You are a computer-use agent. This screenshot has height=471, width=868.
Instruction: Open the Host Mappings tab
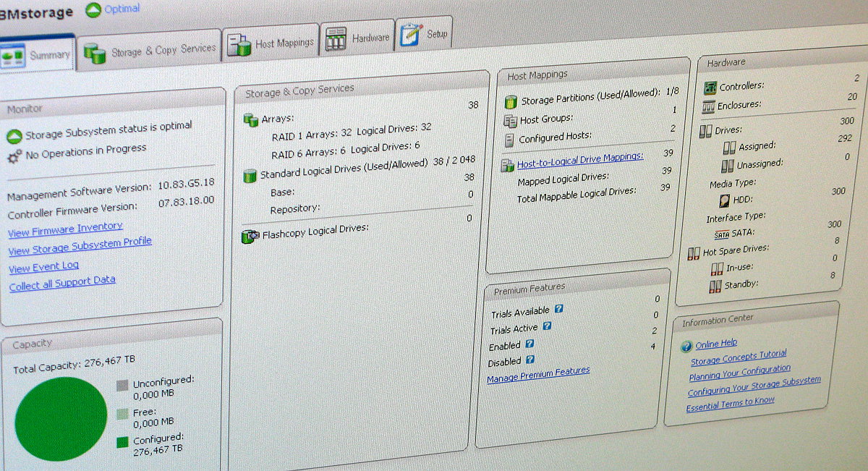(x=271, y=44)
